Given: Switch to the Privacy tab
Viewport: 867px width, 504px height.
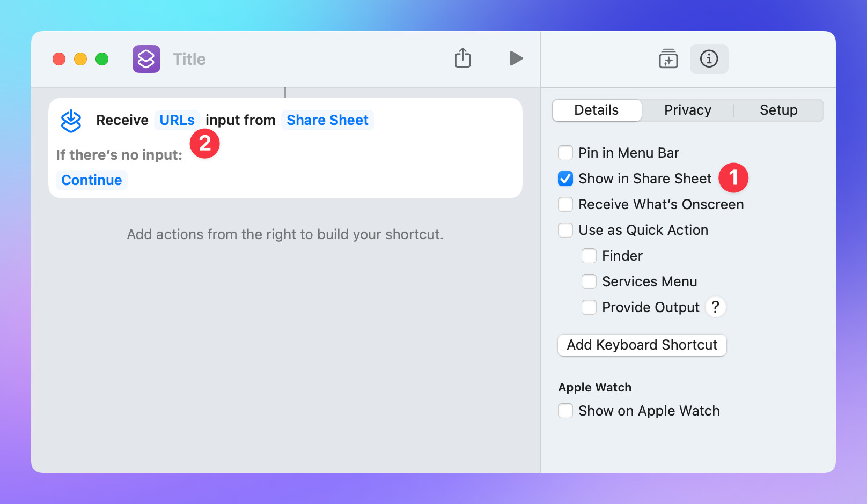Looking at the screenshot, I should click(x=687, y=110).
